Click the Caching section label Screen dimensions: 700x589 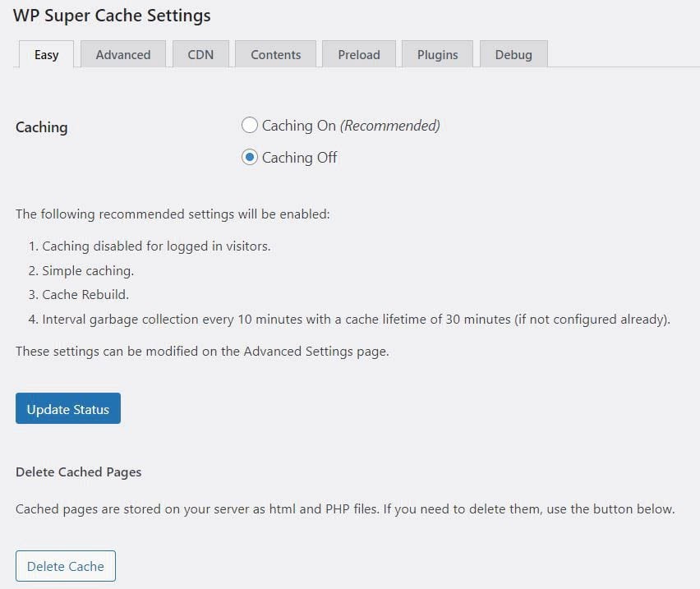[42, 127]
